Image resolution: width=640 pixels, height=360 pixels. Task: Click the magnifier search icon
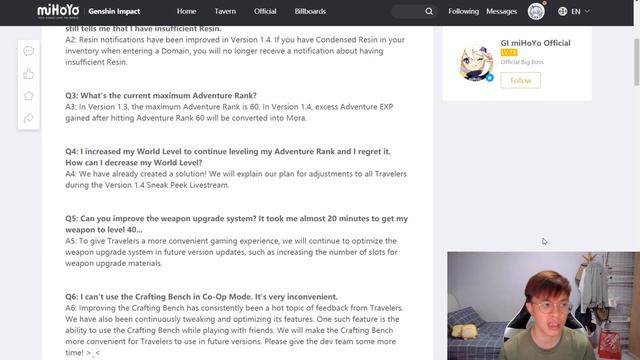pyautogui.click(x=429, y=11)
